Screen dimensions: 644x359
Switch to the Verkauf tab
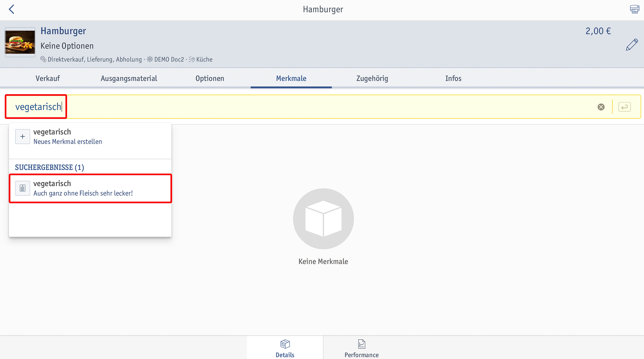(x=48, y=78)
